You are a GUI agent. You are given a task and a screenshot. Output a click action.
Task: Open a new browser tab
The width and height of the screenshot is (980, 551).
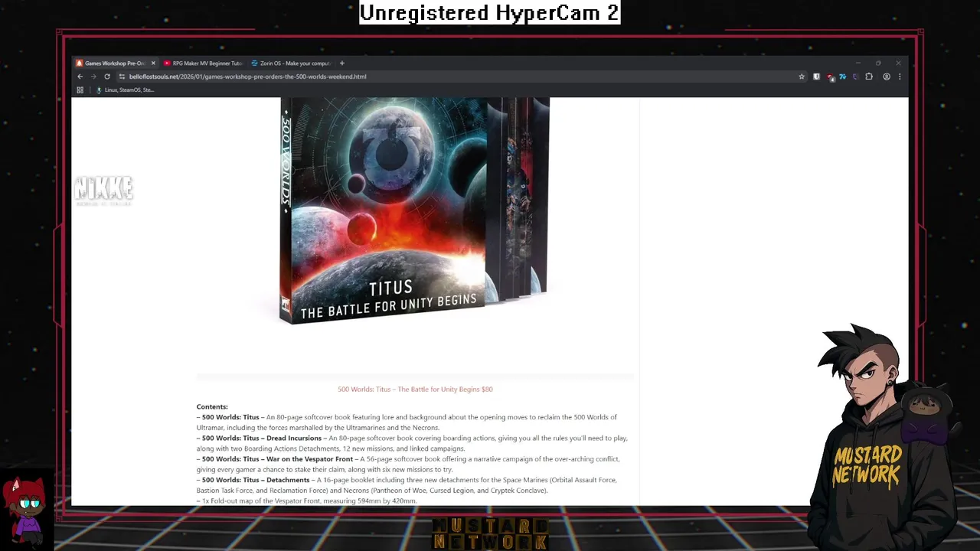pyautogui.click(x=342, y=64)
